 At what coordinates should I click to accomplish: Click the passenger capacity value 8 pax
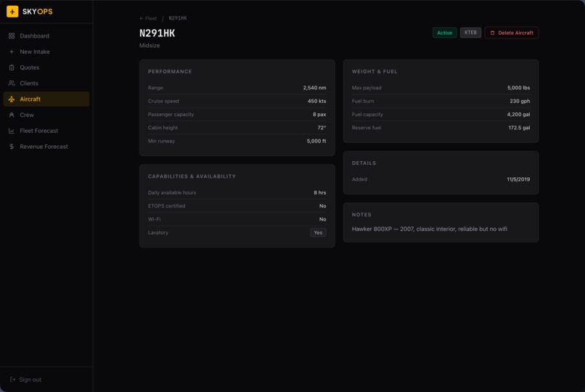coord(319,115)
